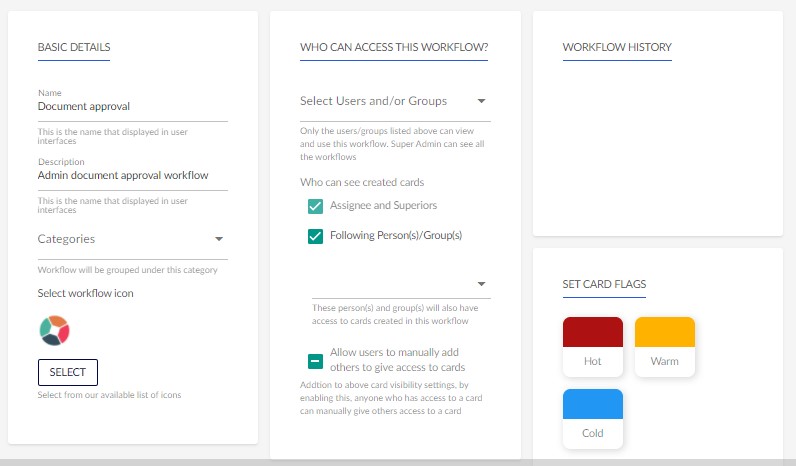The width and height of the screenshot is (796, 466).
Task: Click the WORKFLOW HISTORY heading
Action: click(x=617, y=47)
